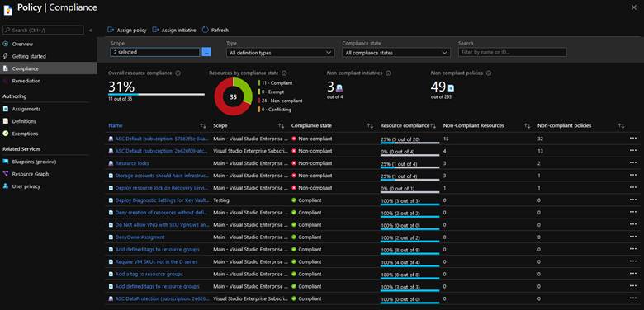Sort by Compliance state column arrows
This screenshot has height=310, width=644.
click(x=370, y=125)
